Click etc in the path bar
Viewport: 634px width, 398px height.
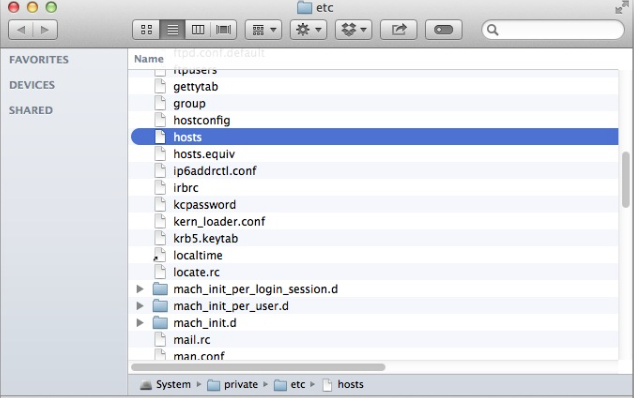coord(298,384)
